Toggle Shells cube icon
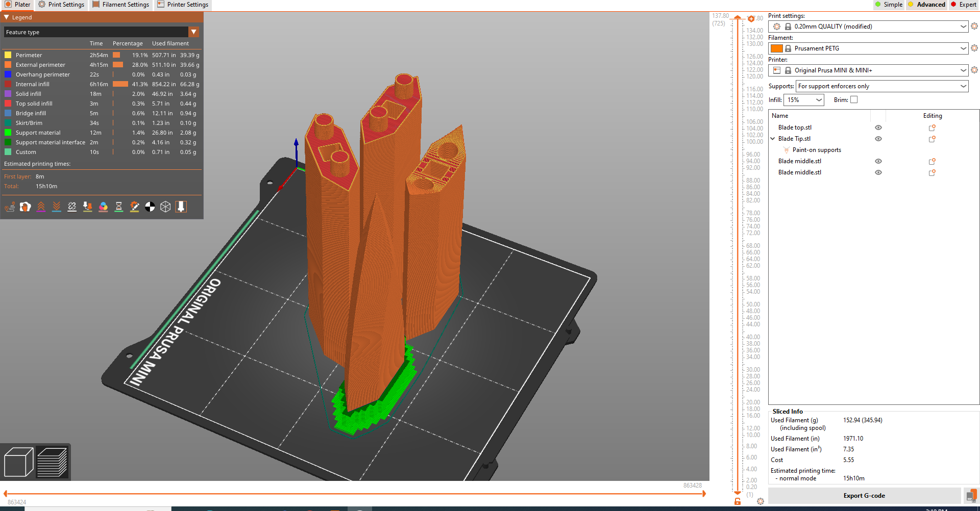This screenshot has height=511, width=980. [x=165, y=207]
